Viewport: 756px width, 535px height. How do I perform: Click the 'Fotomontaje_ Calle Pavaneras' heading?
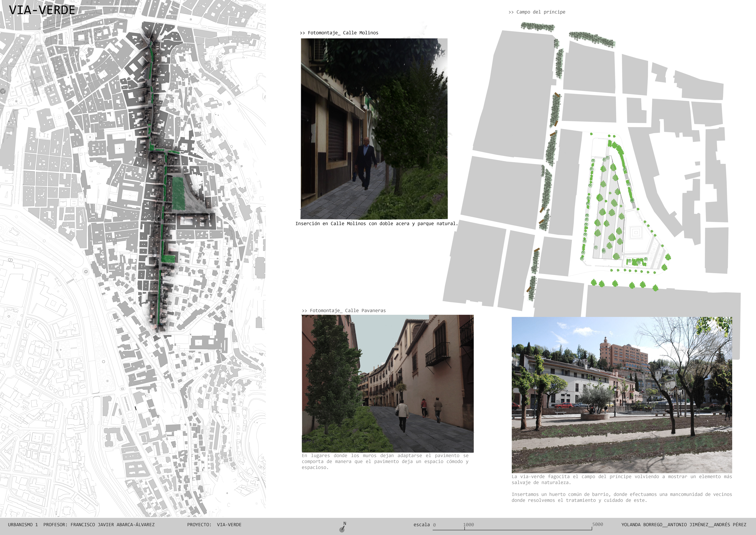pos(344,311)
